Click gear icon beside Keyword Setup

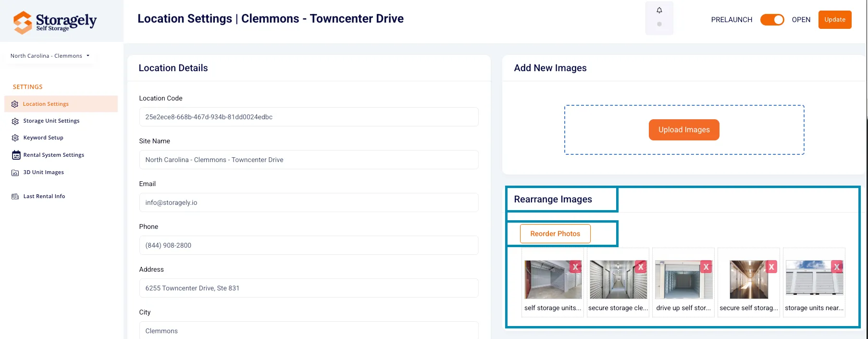[x=15, y=138]
